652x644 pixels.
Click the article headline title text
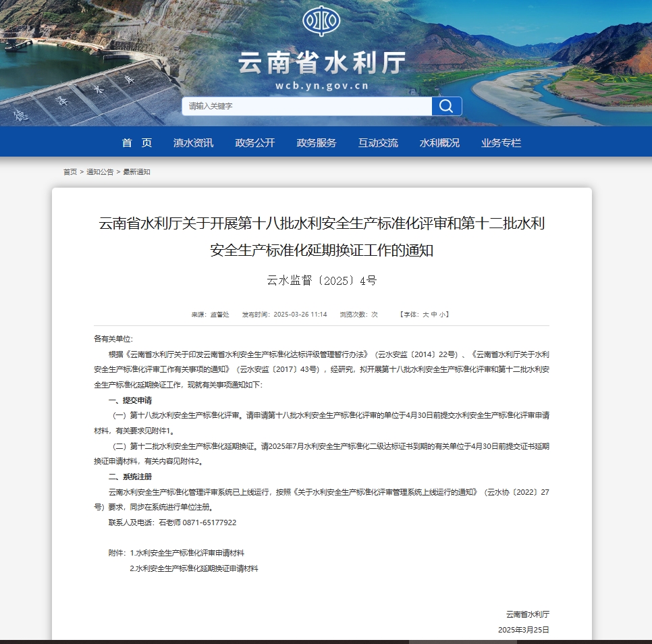[x=321, y=236]
